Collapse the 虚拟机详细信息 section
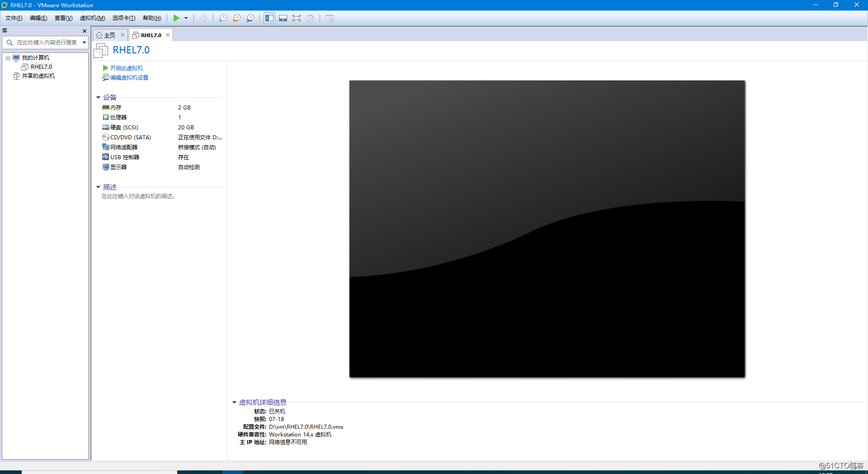This screenshot has width=868, height=474. [x=234, y=403]
